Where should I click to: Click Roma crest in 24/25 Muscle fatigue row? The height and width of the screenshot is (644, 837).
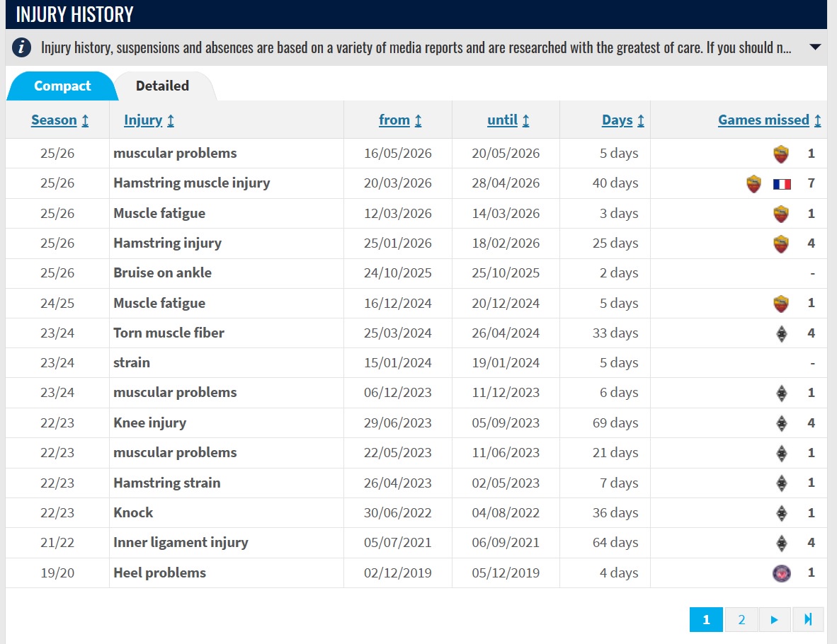tap(781, 304)
